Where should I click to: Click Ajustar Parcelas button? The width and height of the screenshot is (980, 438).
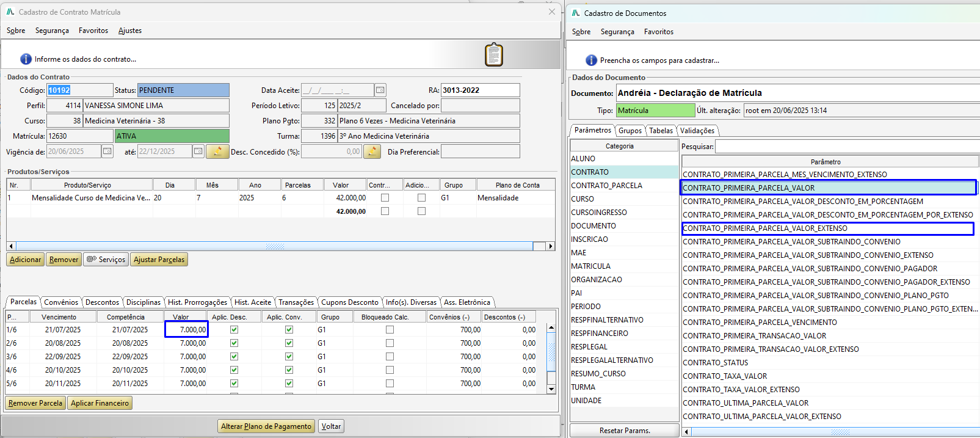pos(159,260)
